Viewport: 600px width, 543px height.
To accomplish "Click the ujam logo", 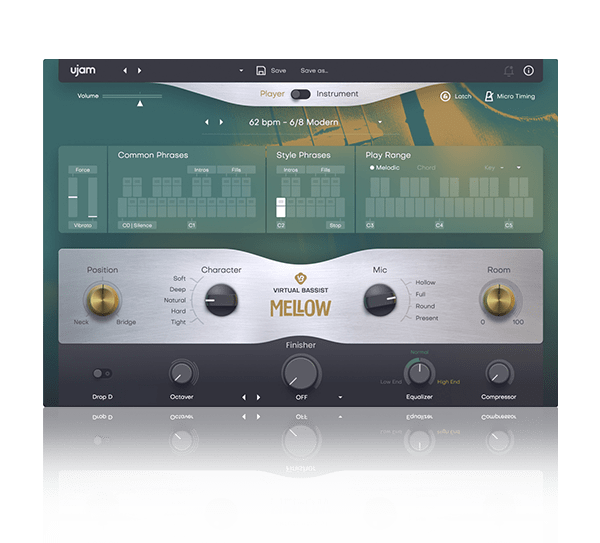I will pos(83,70).
